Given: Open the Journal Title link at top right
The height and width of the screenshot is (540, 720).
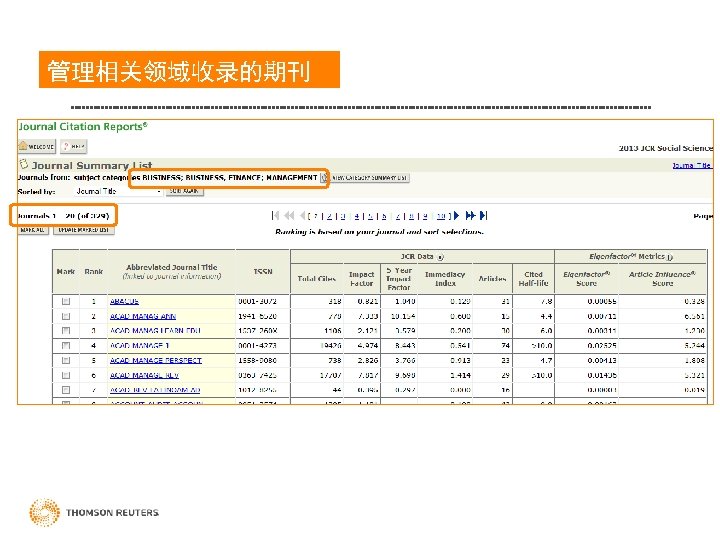Looking at the screenshot, I should pos(692,165).
